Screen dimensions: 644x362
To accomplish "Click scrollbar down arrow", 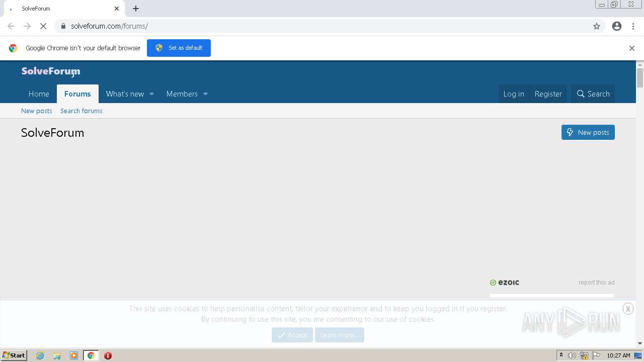I will coord(640,343).
